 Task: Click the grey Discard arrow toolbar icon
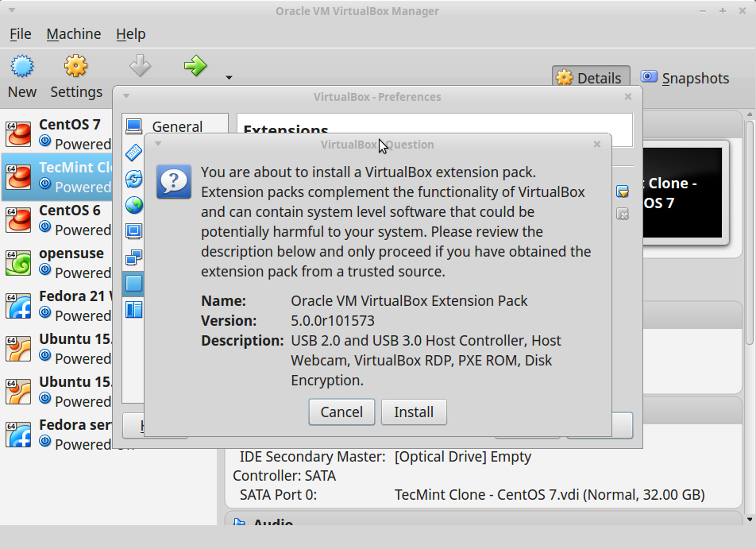[141, 66]
